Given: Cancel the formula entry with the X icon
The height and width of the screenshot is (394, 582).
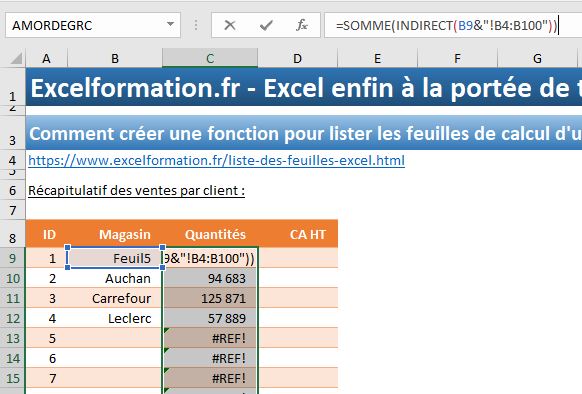Looking at the screenshot, I should 230,25.
